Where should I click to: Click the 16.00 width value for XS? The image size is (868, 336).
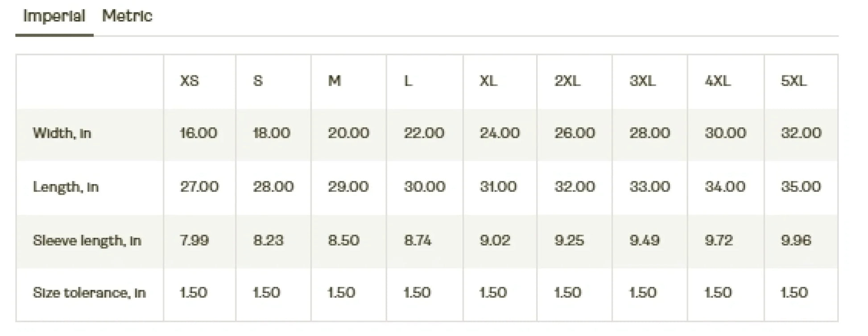pyautogui.click(x=198, y=133)
